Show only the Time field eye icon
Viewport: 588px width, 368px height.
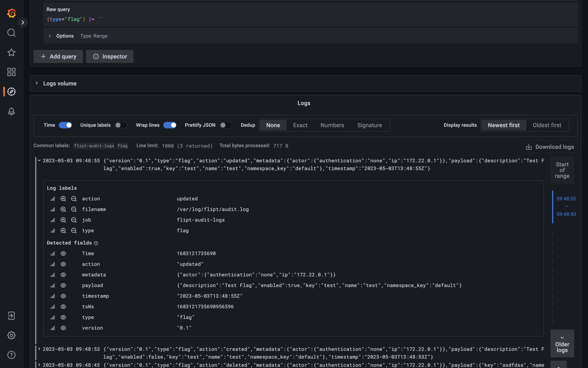point(63,254)
